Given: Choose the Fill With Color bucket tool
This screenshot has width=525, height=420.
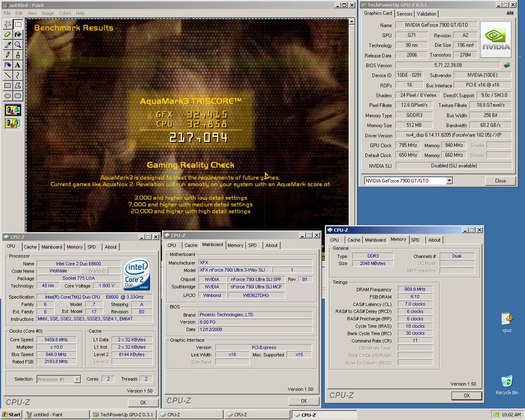Looking at the screenshot, I should tap(18, 34).
